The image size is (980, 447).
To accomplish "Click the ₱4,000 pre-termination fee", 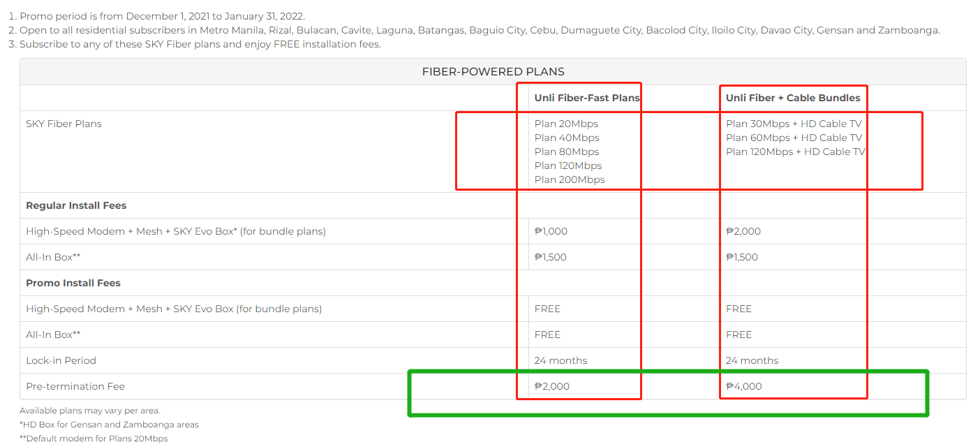I will [744, 386].
